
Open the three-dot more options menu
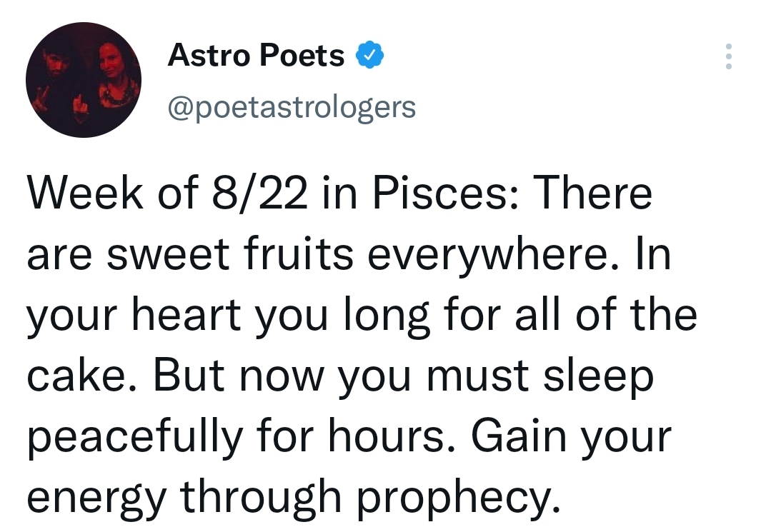[x=728, y=56]
